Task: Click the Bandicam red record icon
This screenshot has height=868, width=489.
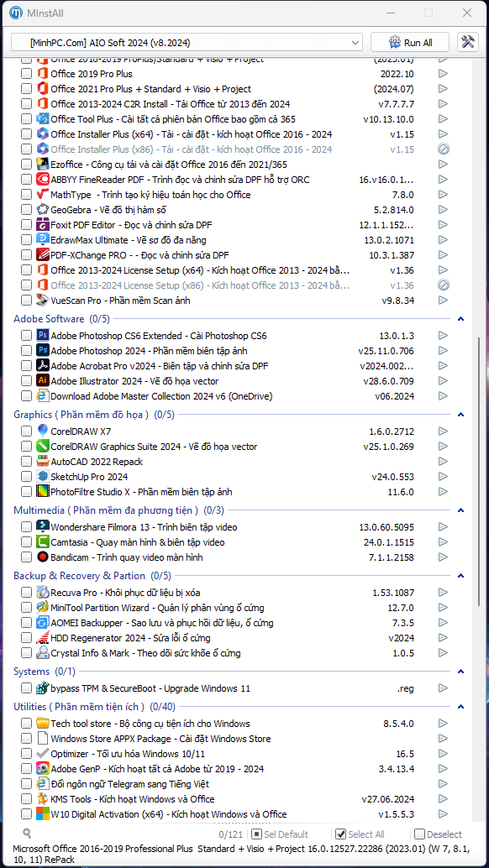Action: [42, 557]
